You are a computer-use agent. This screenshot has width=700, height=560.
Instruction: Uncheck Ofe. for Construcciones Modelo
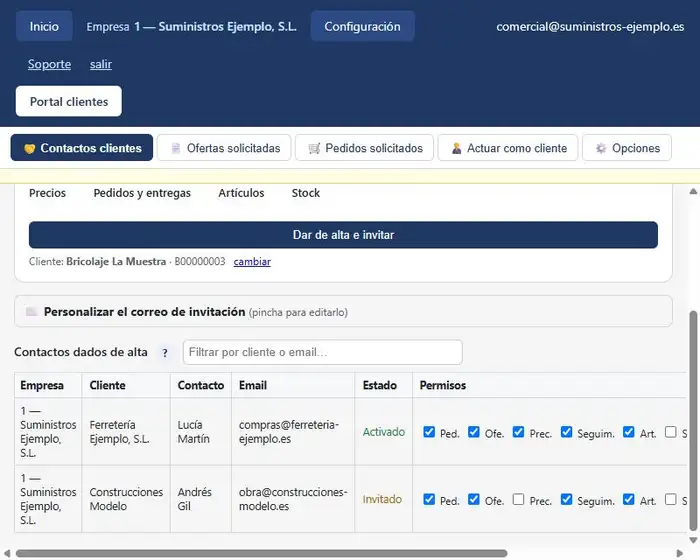[474, 499]
